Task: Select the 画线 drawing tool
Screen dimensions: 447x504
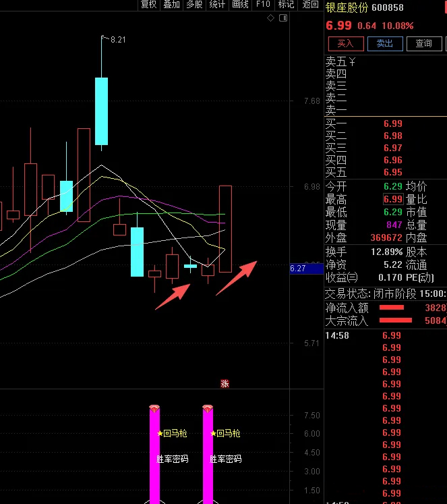Action: (x=240, y=5)
